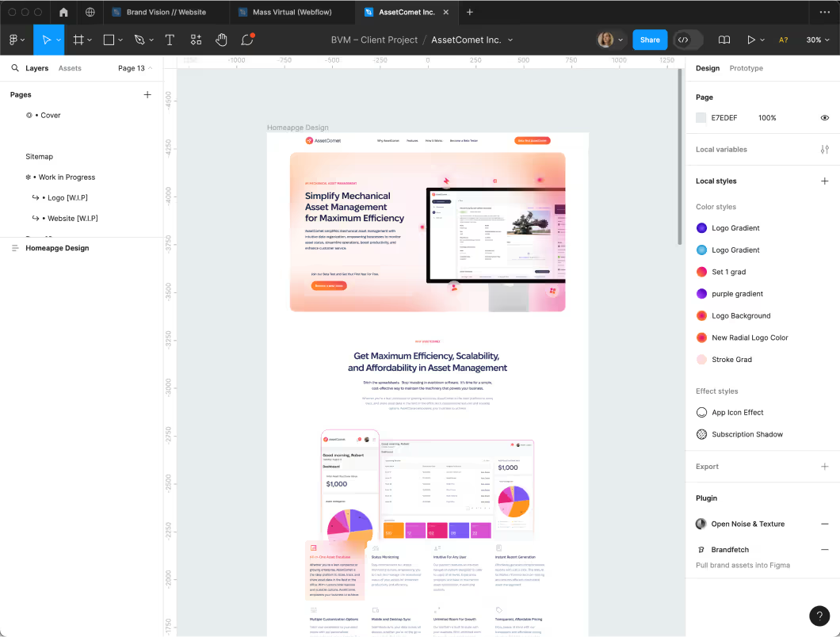
Task: Switch to the Prototype tab
Action: coord(746,68)
